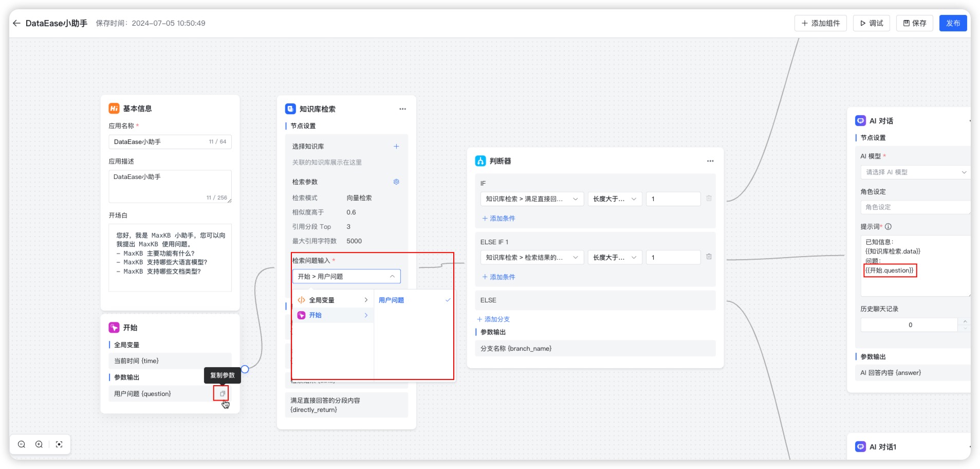This screenshot has height=469, width=980.
Task: Delete the IF condition with trash icon
Action: click(709, 199)
